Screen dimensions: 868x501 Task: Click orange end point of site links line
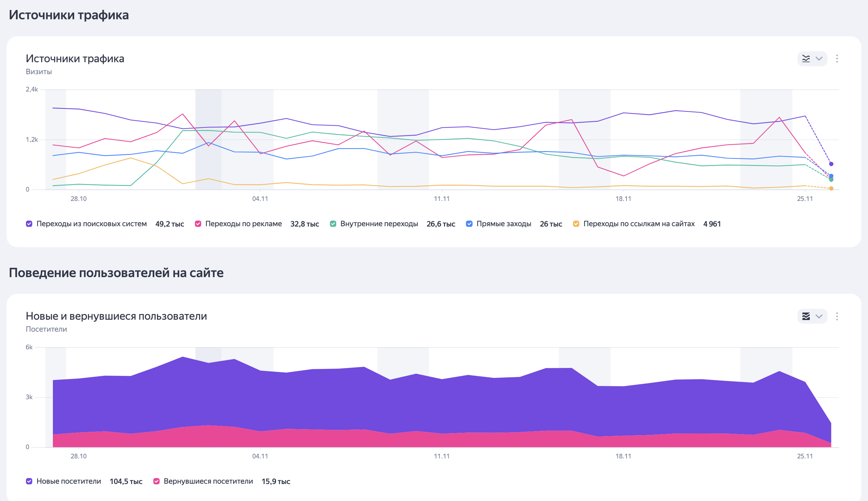point(831,189)
